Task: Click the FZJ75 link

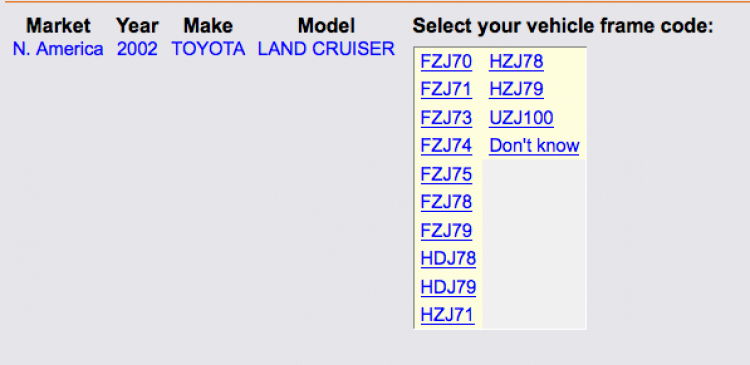Action: (446, 174)
